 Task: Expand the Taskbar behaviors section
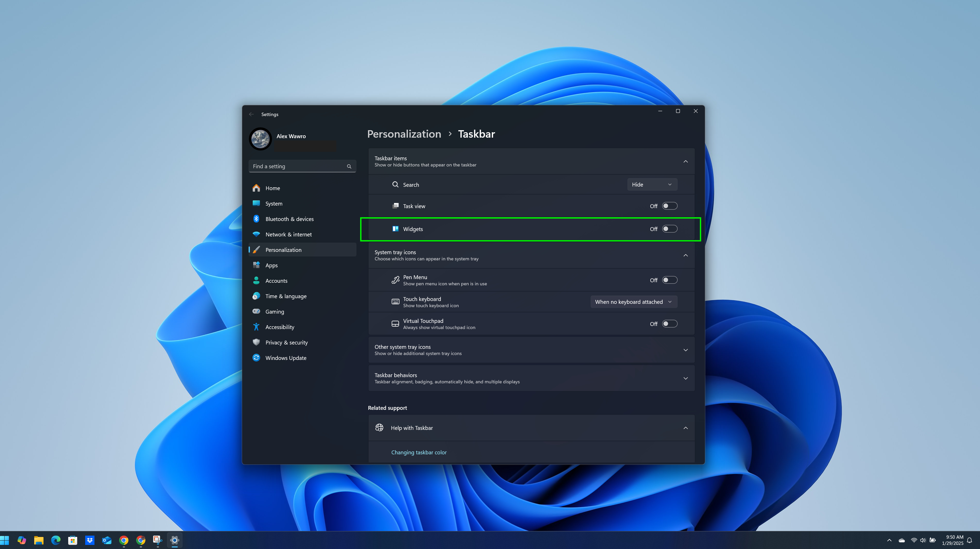[x=685, y=378]
